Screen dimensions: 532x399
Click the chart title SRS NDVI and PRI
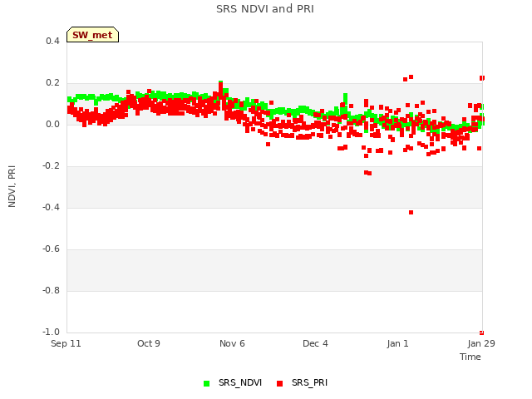[x=265, y=9]
